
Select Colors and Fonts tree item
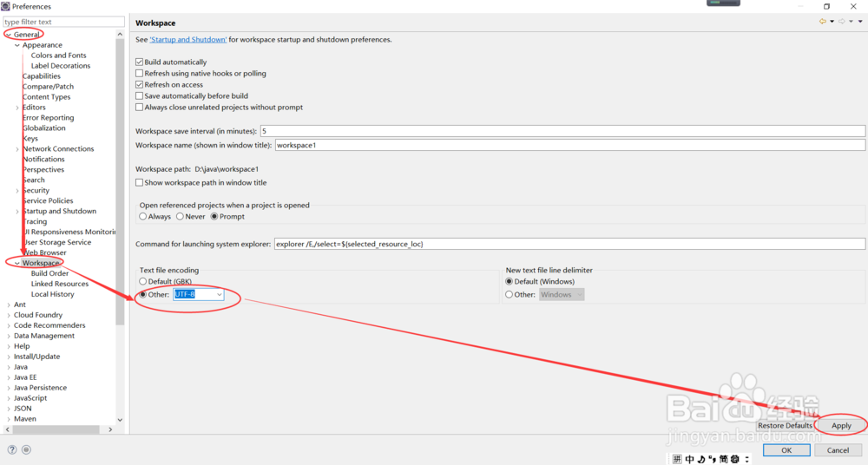click(59, 56)
